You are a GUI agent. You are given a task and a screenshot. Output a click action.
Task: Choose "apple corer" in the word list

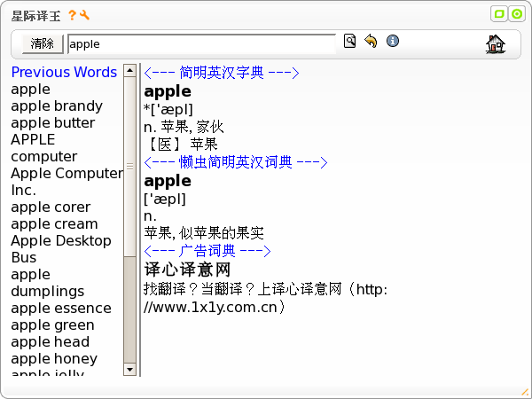coord(51,207)
